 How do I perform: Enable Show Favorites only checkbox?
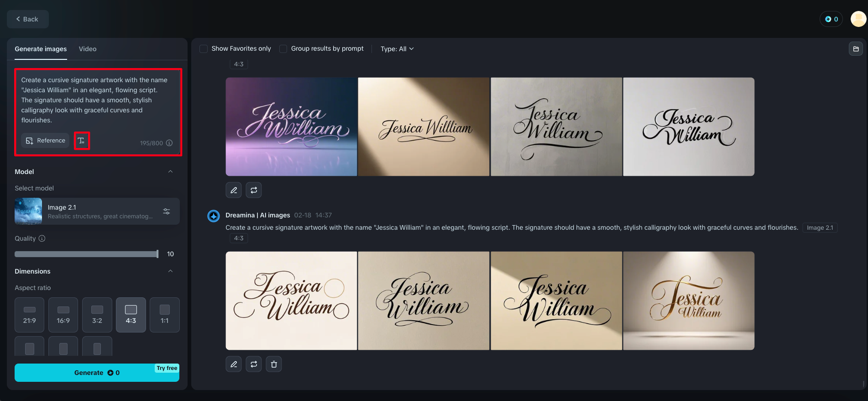coord(204,49)
